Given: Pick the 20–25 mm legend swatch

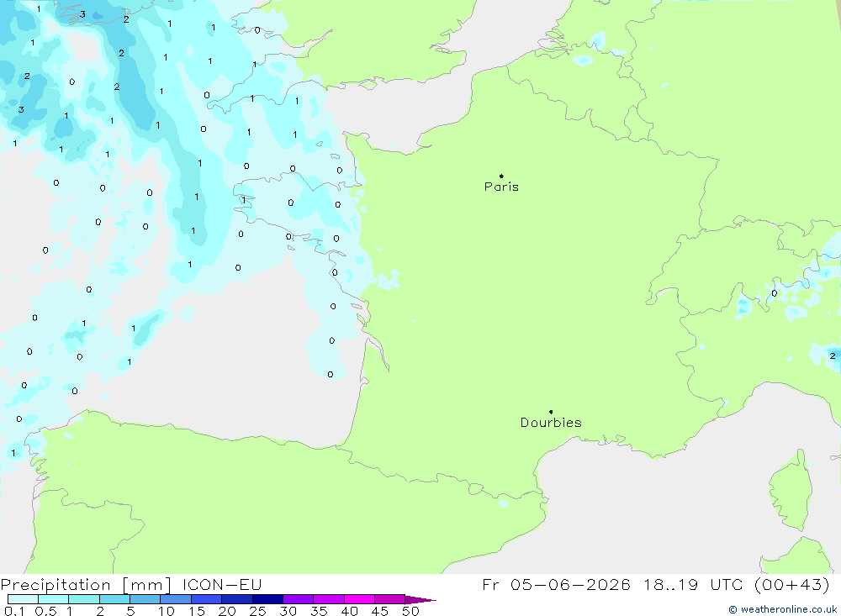Looking at the screenshot, I should pyautogui.click(x=237, y=599).
